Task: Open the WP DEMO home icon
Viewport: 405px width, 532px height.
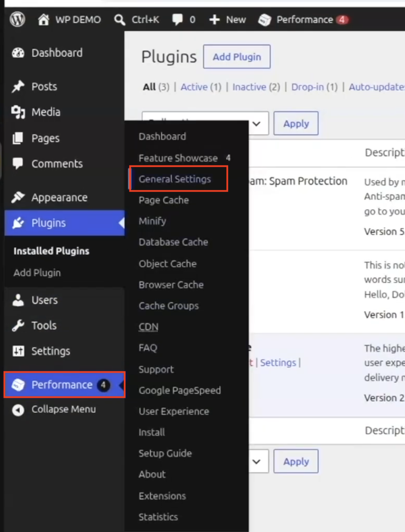Action: 43,19
